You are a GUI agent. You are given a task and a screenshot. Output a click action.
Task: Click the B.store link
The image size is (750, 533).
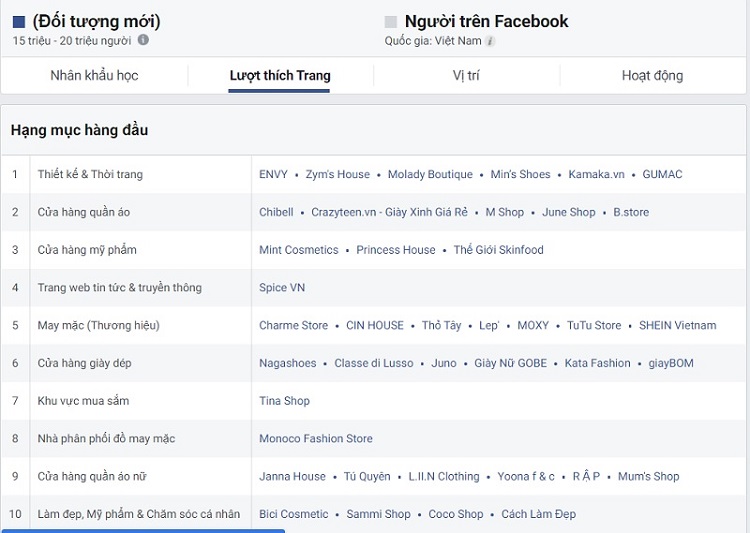631,212
